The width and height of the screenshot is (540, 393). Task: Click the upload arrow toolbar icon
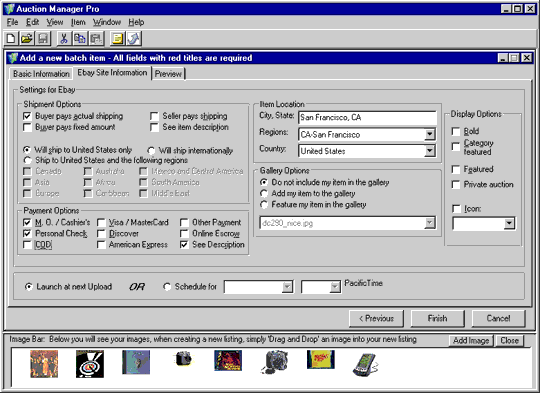134,38
